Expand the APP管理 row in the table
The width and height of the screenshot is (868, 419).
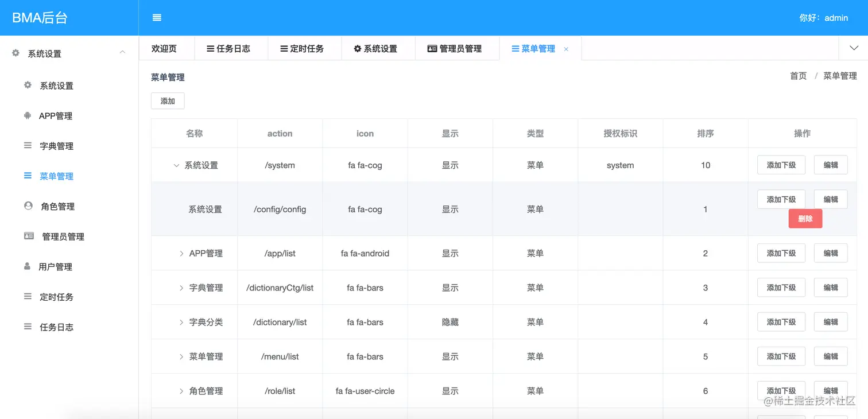[181, 253]
